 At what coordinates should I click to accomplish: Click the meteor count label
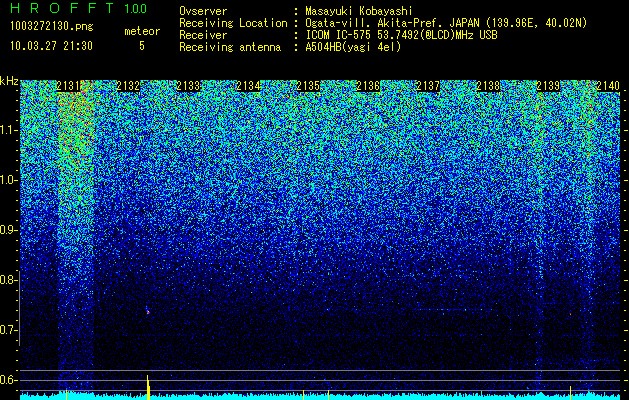click(x=142, y=31)
